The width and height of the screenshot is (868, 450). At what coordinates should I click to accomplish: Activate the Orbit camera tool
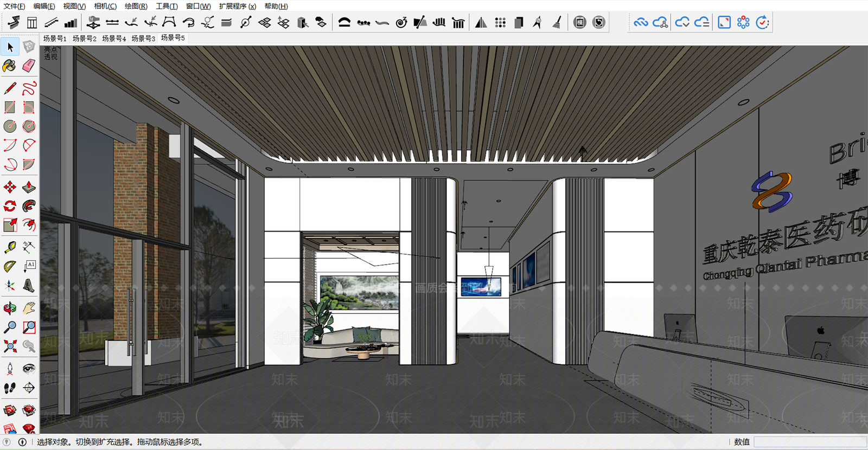pyautogui.click(x=10, y=308)
